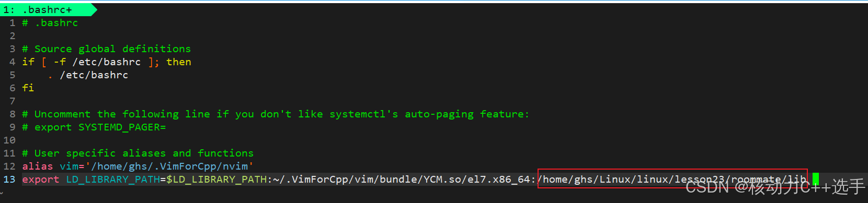The width and height of the screenshot is (868, 203).
Task: Place cursor on 'alias' keyword
Action: (x=38, y=166)
